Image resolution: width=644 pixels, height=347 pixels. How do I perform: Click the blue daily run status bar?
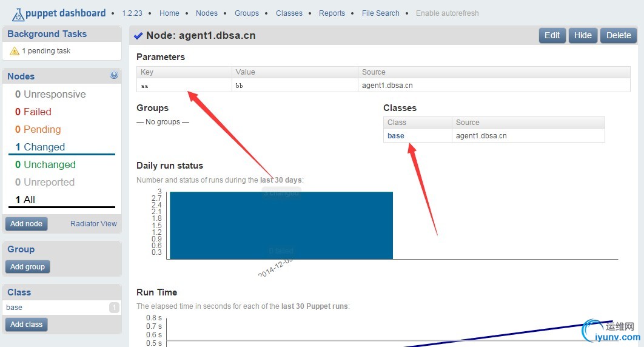tap(281, 226)
